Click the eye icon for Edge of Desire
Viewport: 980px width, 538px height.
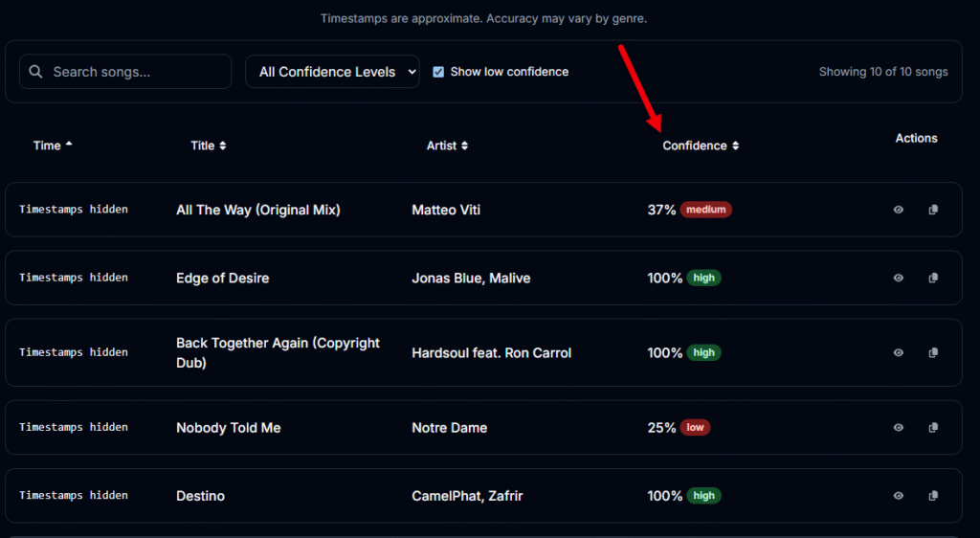coord(899,278)
